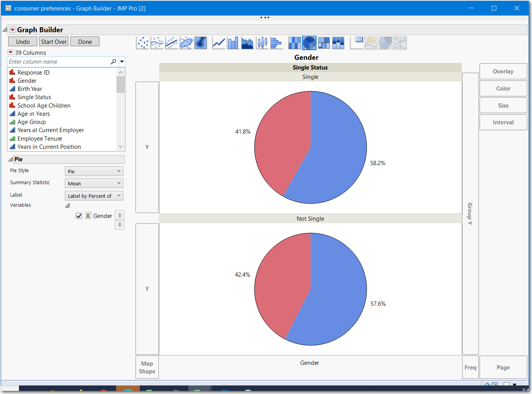The width and height of the screenshot is (532, 394).
Task: Click the red triangle beside 39 Columns
Action: [10, 52]
